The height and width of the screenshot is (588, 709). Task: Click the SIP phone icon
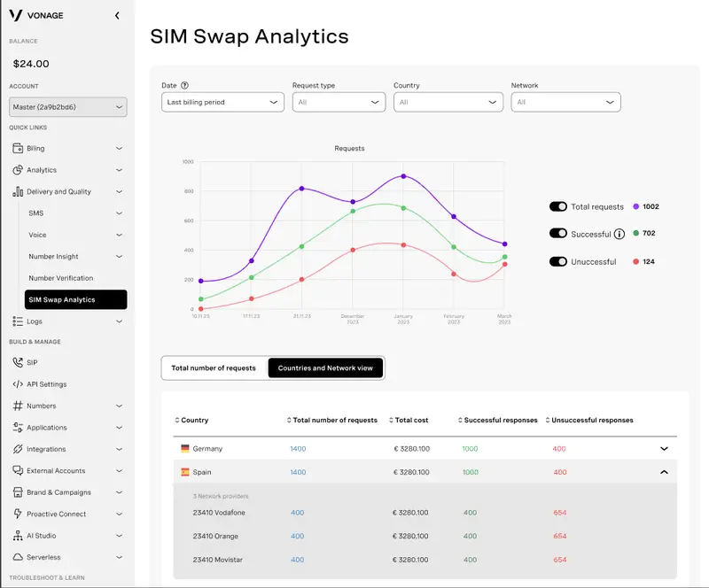tap(18, 362)
